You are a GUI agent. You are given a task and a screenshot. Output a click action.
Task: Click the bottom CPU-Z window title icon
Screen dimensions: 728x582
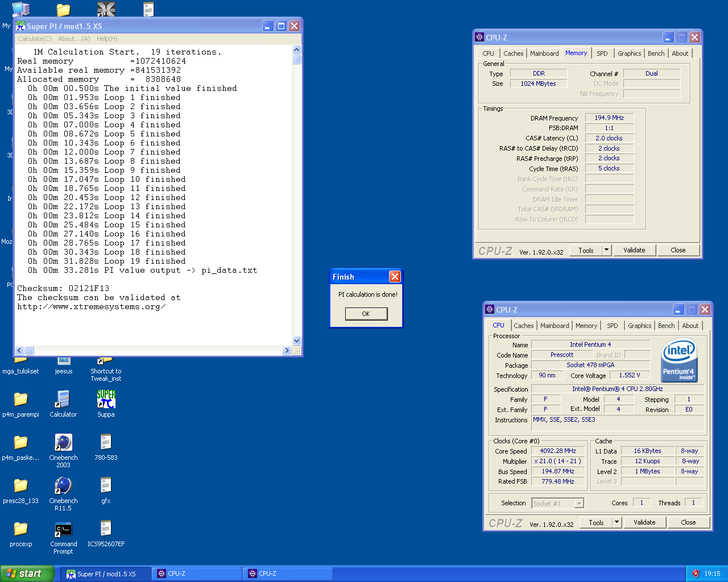490,310
